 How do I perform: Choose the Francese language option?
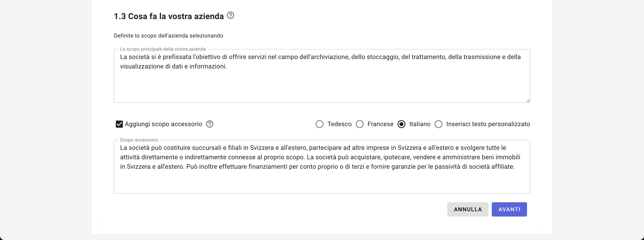(x=359, y=124)
